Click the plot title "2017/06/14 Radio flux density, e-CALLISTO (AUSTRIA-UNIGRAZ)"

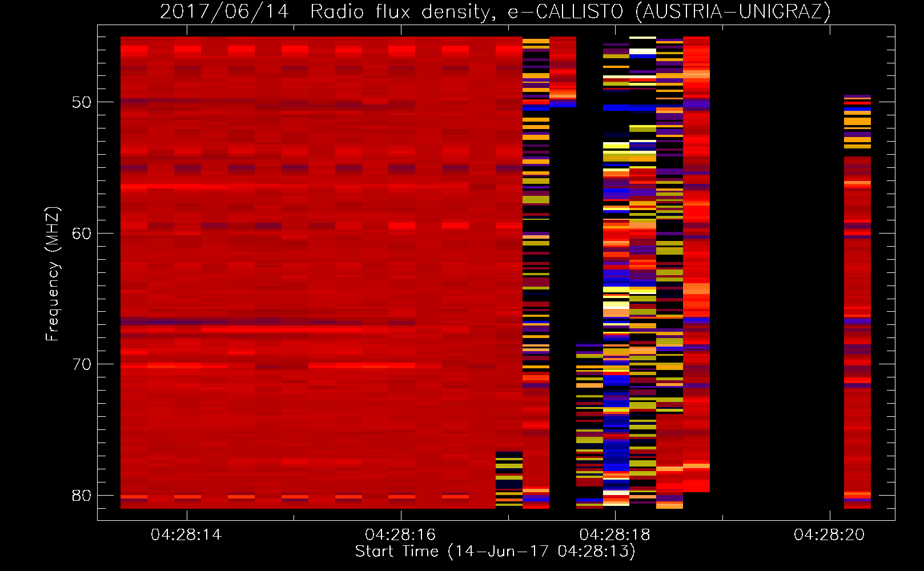click(495, 11)
